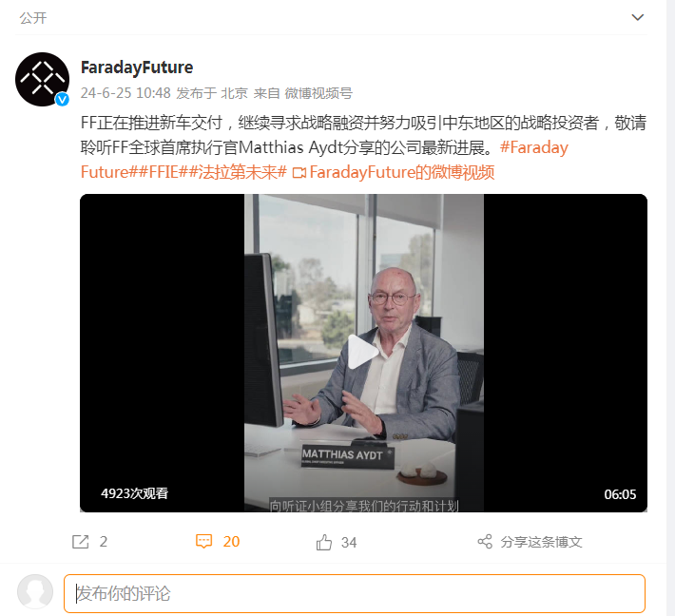The height and width of the screenshot is (616, 675).
Task: Click 分享这条博文 share button
Action: pyautogui.click(x=541, y=542)
